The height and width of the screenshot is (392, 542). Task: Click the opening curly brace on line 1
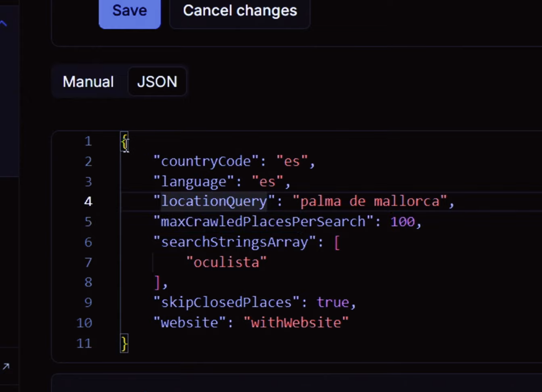(x=124, y=141)
